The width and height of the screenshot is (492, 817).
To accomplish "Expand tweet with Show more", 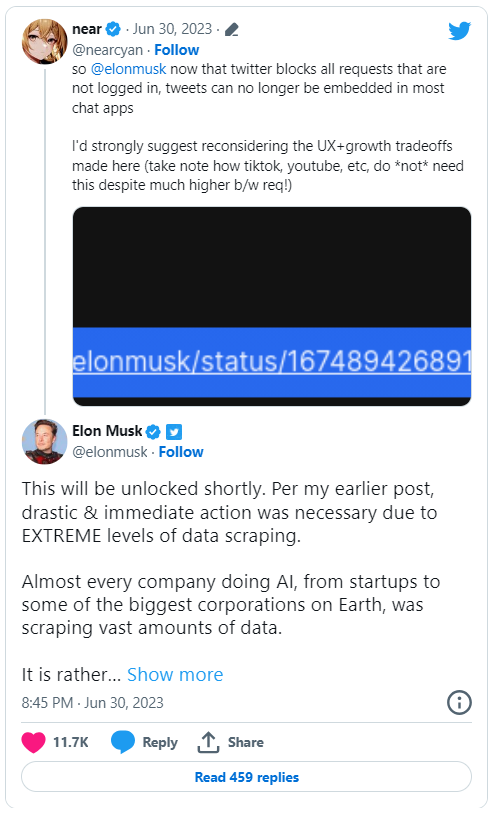I will pos(175,675).
